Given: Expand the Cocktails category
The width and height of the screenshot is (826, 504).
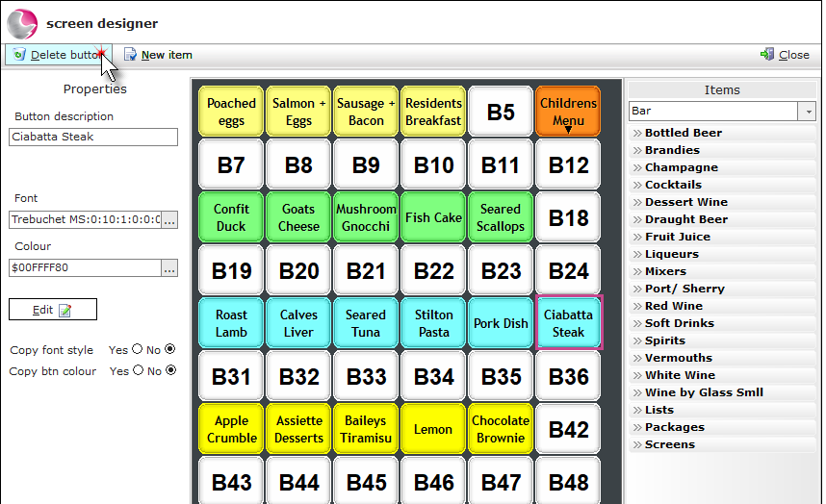Looking at the screenshot, I should coord(722,185).
